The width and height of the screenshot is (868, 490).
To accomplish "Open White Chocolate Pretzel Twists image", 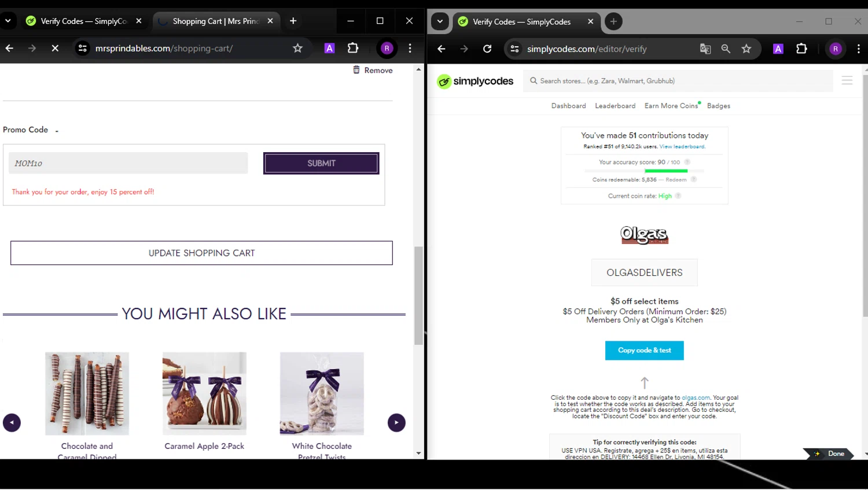I will pyautogui.click(x=322, y=393).
